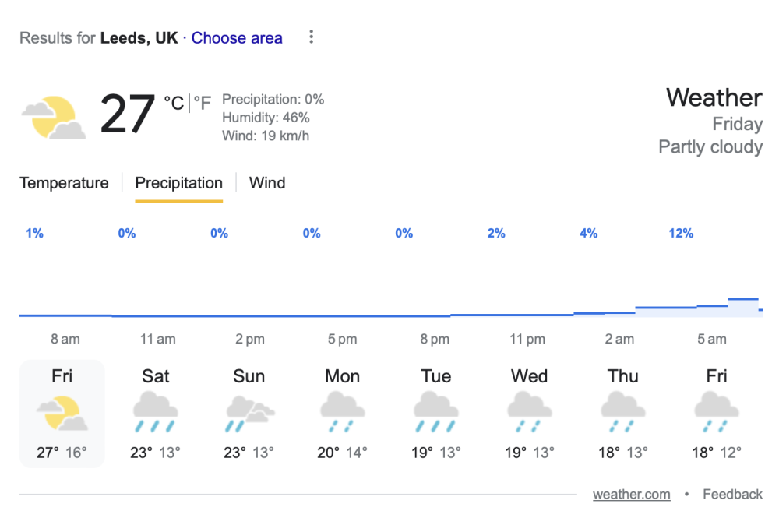Open the three-dot more options menu
Viewport: 779px width, 532px height.
(x=311, y=37)
